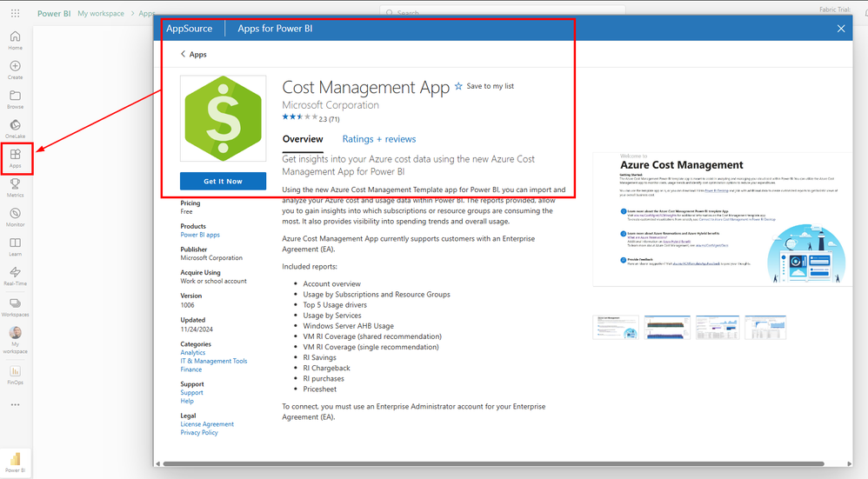The width and height of the screenshot is (868, 479).
Task: Open Apps in the left sidebar
Action: click(15, 159)
